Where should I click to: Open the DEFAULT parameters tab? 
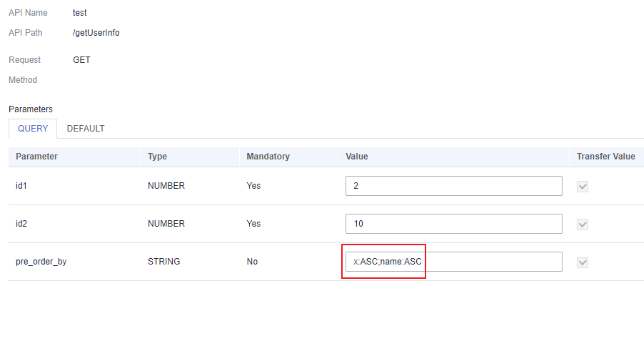click(x=86, y=128)
